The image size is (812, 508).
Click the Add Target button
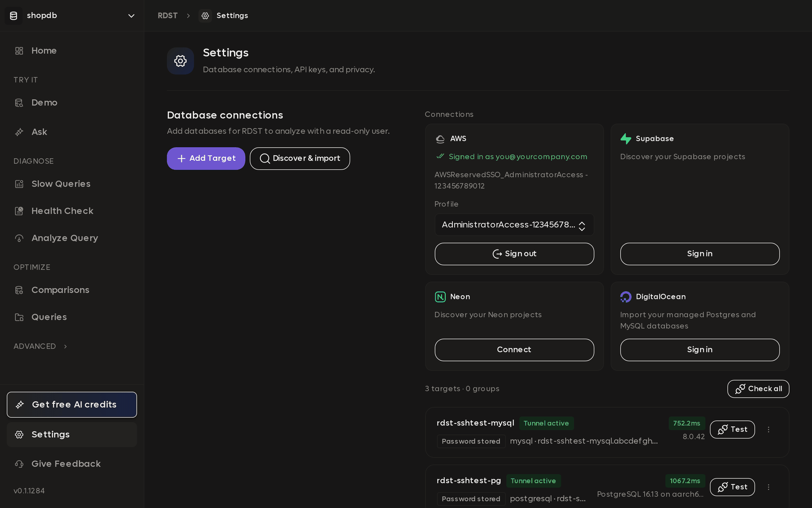pyautogui.click(x=206, y=158)
